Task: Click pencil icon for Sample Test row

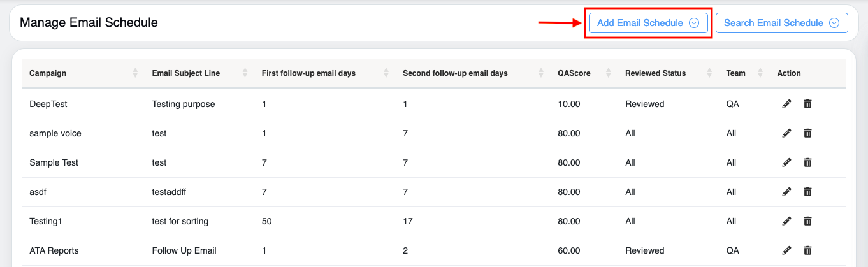Action: coord(786,162)
